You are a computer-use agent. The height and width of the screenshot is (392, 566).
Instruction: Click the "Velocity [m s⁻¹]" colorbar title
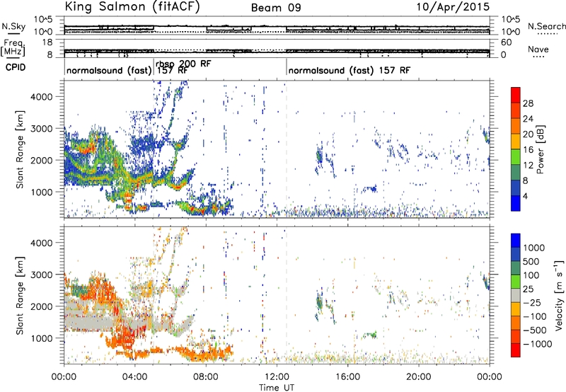click(559, 295)
